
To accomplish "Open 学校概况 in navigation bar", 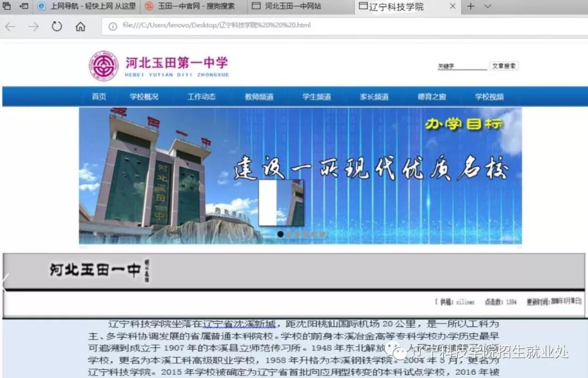I will (x=144, y=97).
